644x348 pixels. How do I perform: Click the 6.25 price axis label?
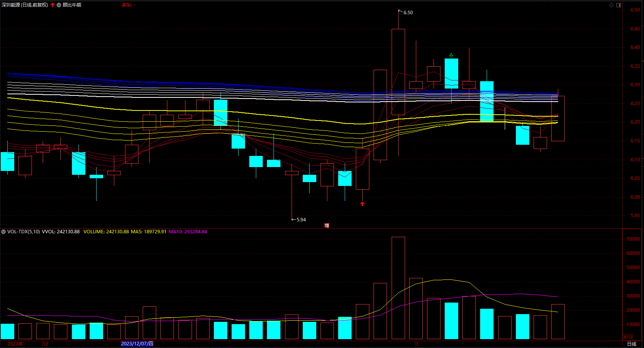click(x=635, y=104)
